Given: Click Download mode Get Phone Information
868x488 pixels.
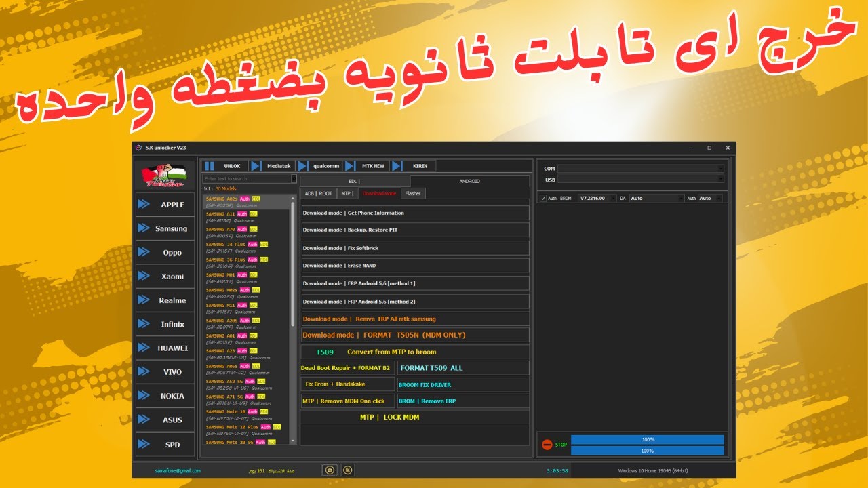Looking at the screenshot, I should pyautogui.click(x=415, y=213).
